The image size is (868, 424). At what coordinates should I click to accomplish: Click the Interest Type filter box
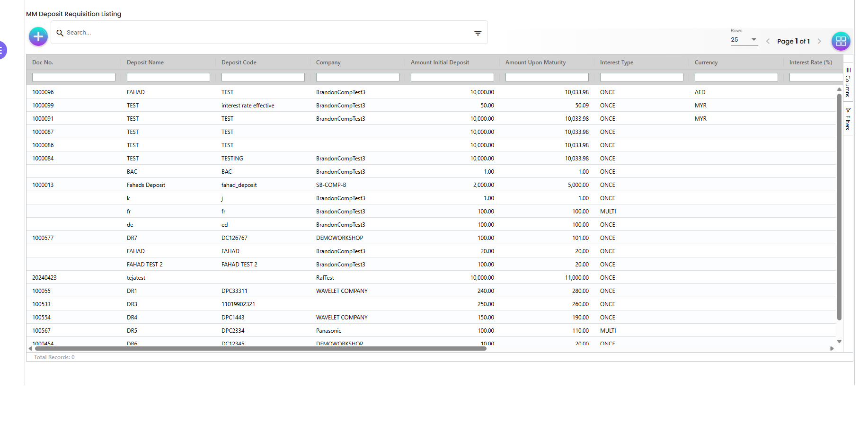[x=642, y=77]
